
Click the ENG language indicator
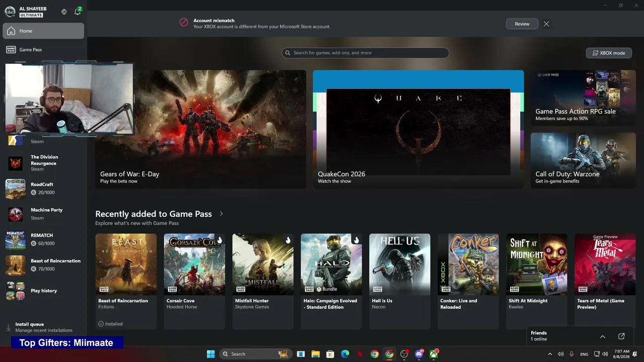584,354
